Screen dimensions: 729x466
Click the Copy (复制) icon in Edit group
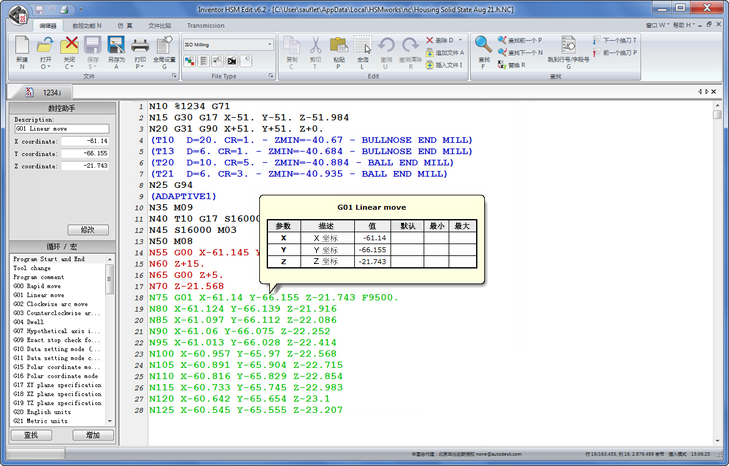point(292,46)
